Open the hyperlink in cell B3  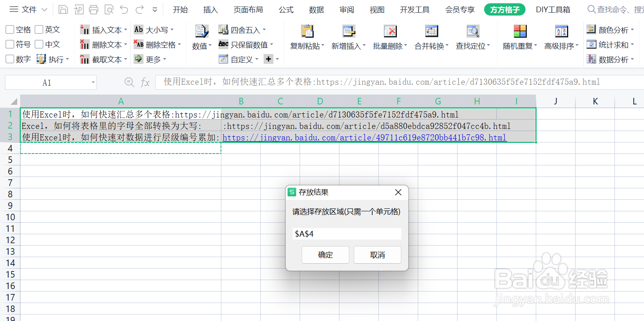coord(364,138)
